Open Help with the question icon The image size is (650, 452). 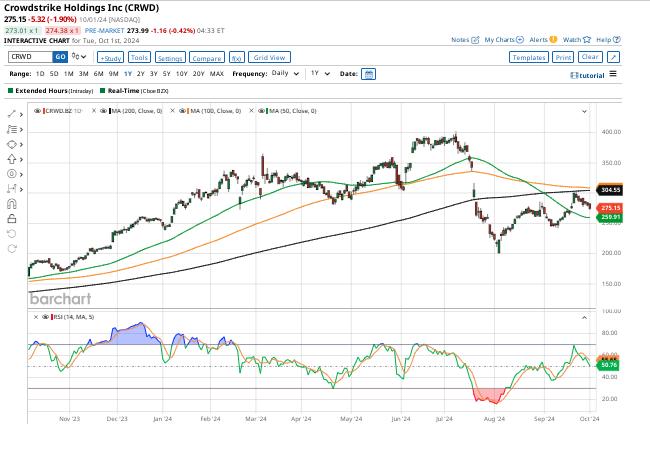click(x=608, y=40)
